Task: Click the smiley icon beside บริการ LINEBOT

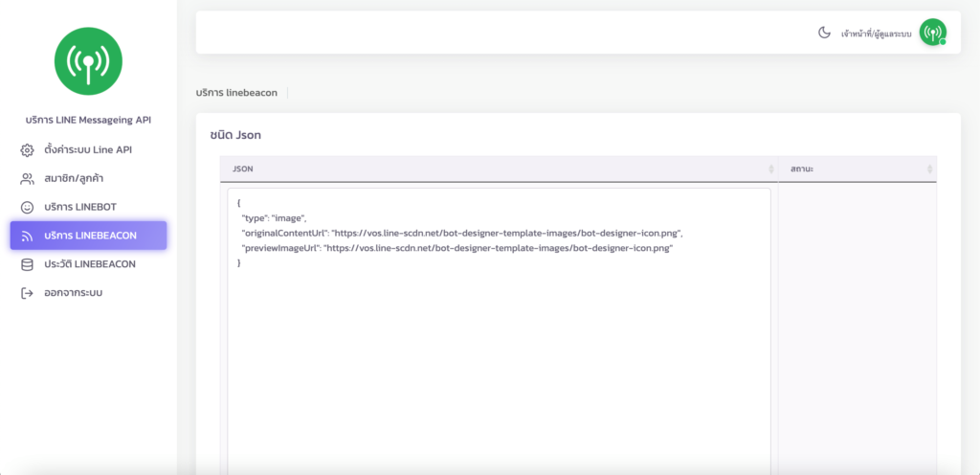Action: (27, 208)
